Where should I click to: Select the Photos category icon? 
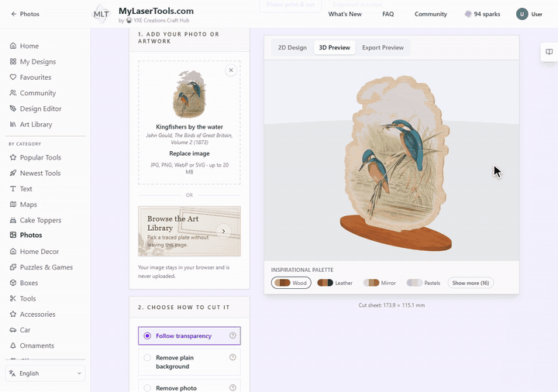[x=13, y=235]
